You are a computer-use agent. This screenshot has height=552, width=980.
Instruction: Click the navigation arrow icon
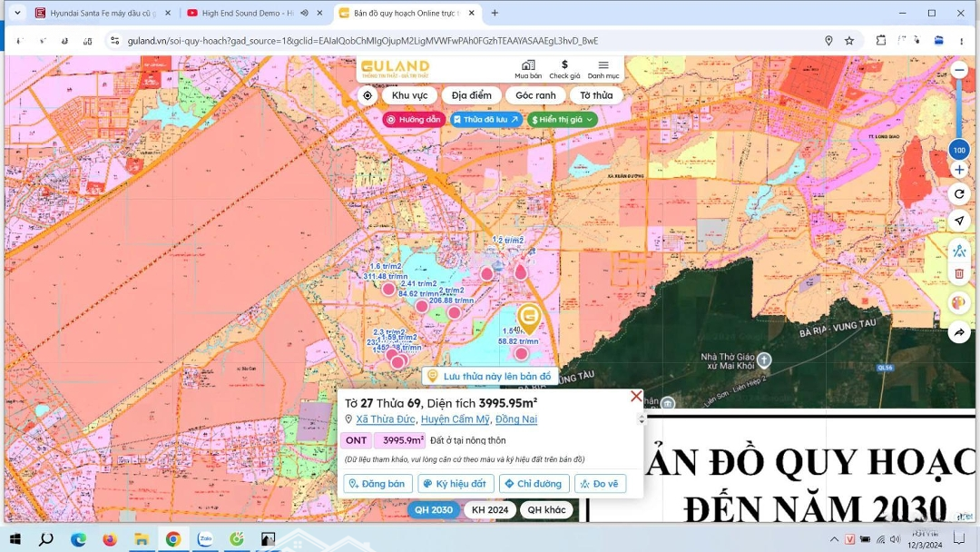pos(959,221)
